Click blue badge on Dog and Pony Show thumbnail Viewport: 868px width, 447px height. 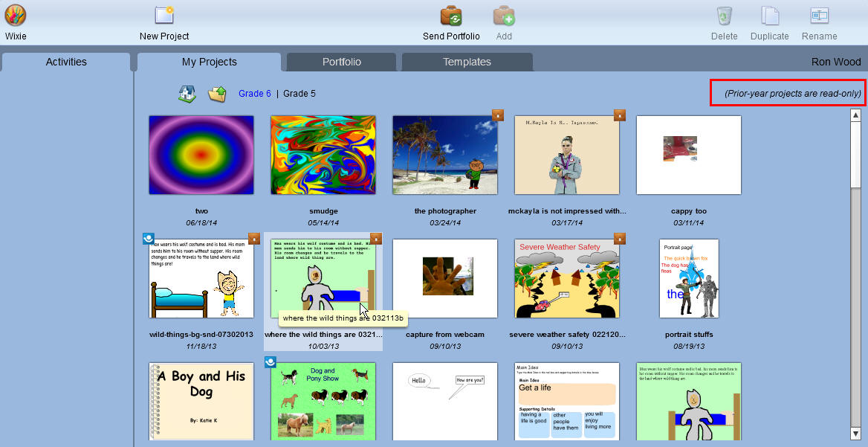click(x=271, y=362)
